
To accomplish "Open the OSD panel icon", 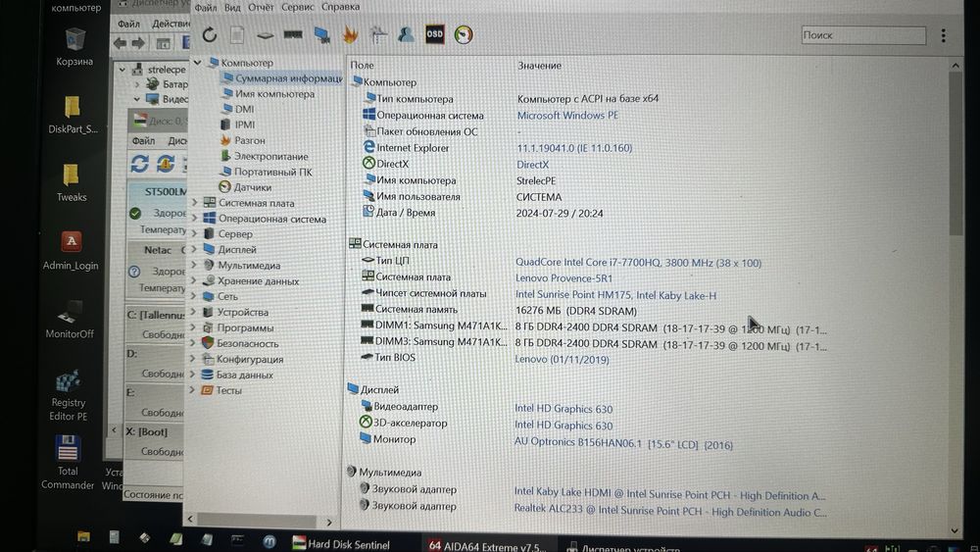I will (x=434, y=34).
